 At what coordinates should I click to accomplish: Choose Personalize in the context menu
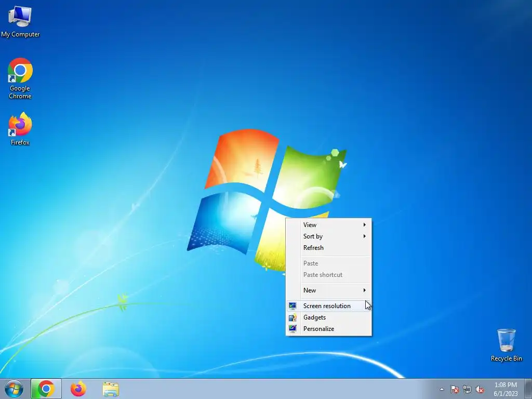point(328,329)
